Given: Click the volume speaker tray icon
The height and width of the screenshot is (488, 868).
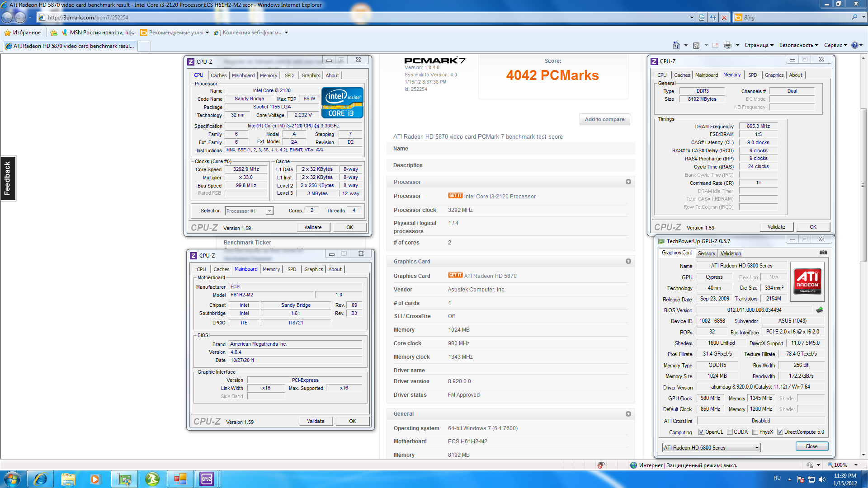Looking at the screenshot, I should (822, 479).
